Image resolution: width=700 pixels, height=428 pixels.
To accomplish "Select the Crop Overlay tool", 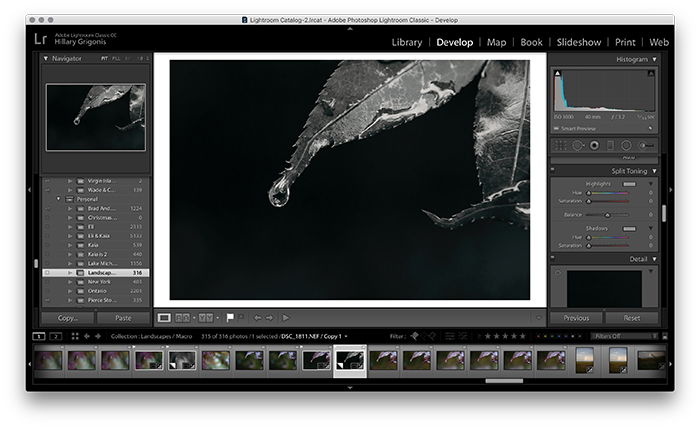I will pyautogui.click(x=561, y=145).
